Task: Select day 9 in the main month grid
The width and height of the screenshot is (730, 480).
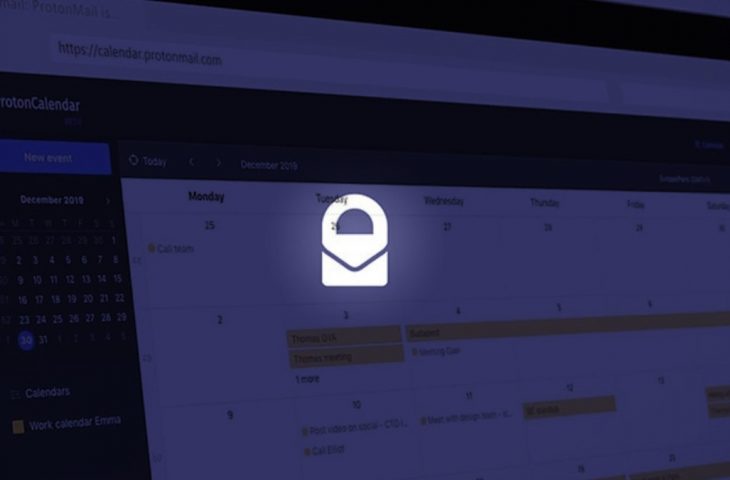Action: pos(230,415)
